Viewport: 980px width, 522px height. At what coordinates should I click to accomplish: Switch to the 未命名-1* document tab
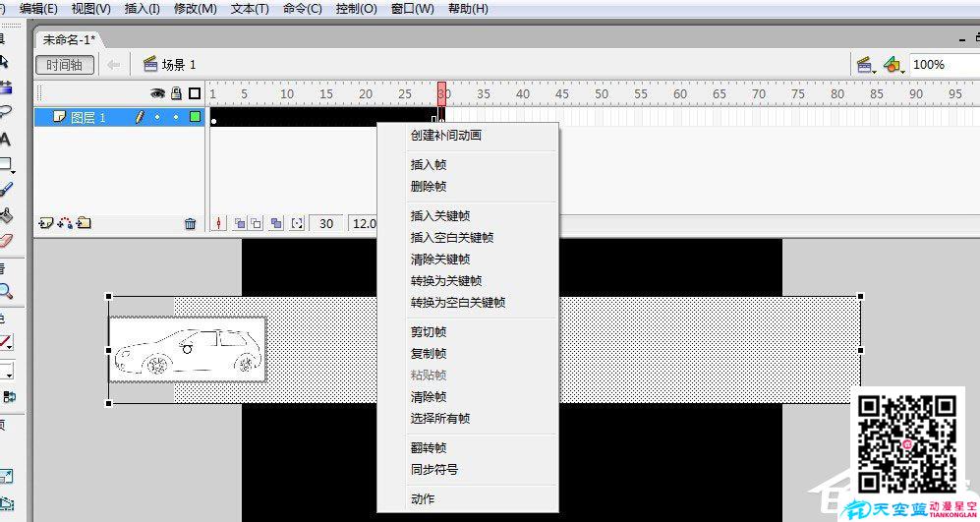(x=69, y=39)
